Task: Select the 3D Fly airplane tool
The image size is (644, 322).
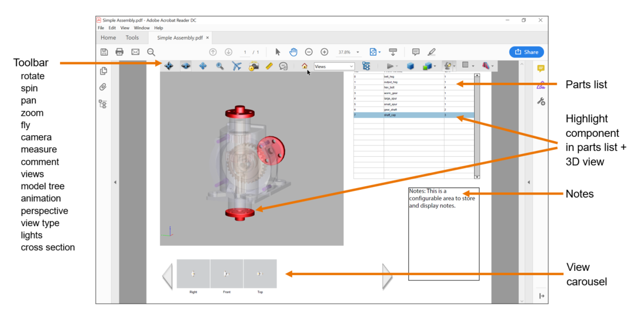Action: click(236, 66)
